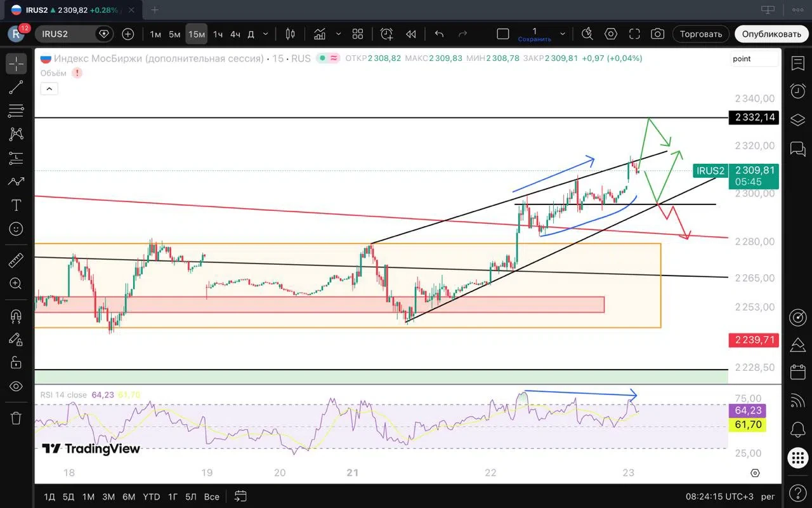Toggle fullscreen chart mode
812x508 pixels.
click(634, 34)
